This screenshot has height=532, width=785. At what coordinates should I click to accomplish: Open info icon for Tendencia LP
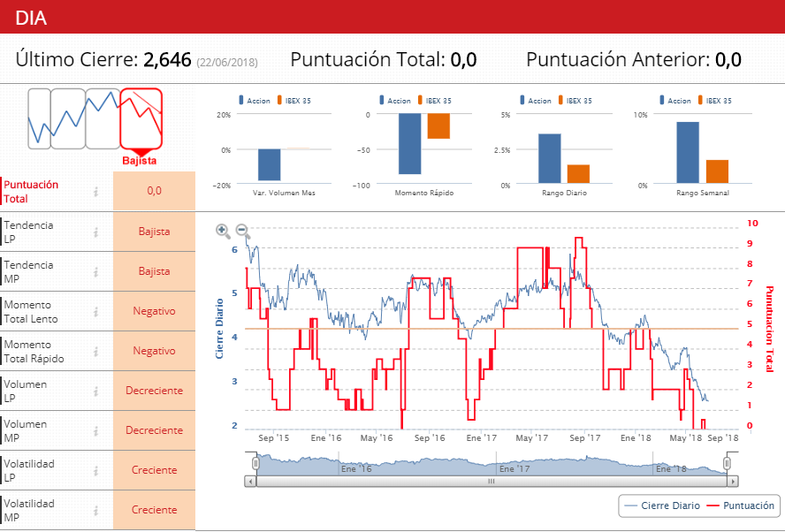click(x=95, y=232)
